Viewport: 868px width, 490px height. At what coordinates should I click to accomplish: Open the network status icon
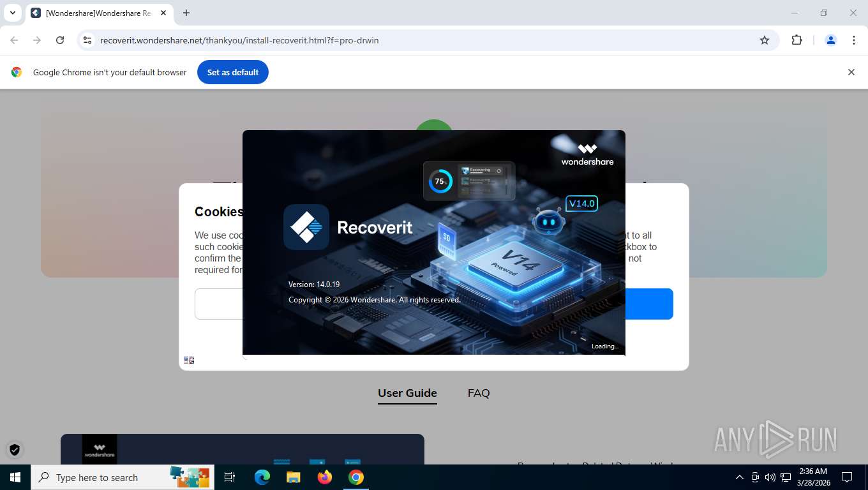point(786,477)
